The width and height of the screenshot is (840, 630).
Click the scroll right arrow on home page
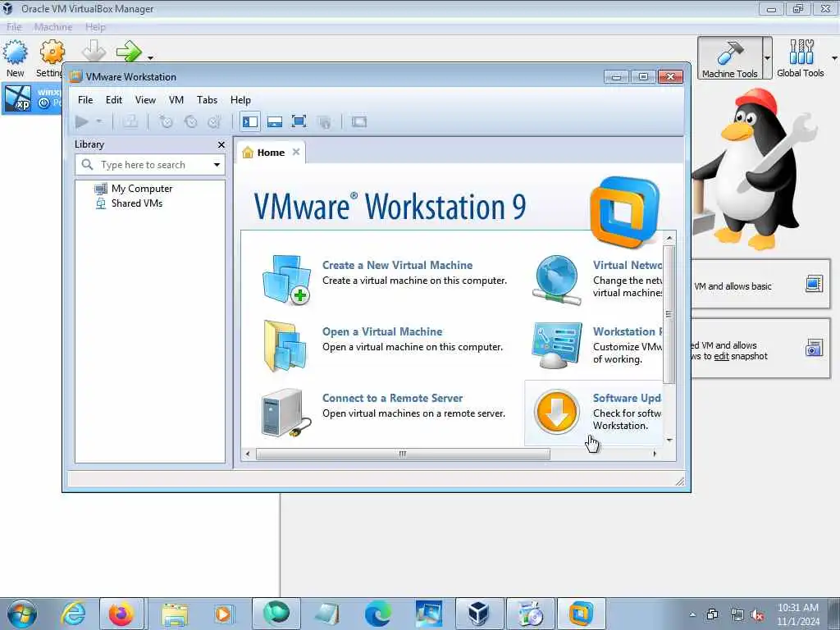point(655,454)
